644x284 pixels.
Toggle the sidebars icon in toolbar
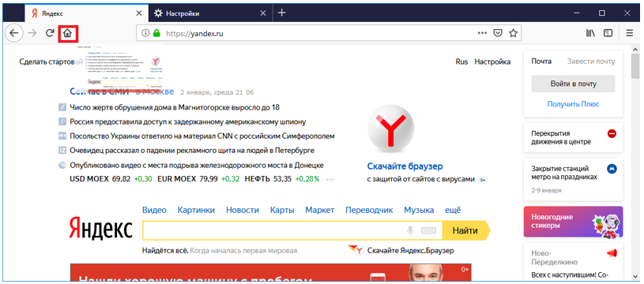point(608,33)
